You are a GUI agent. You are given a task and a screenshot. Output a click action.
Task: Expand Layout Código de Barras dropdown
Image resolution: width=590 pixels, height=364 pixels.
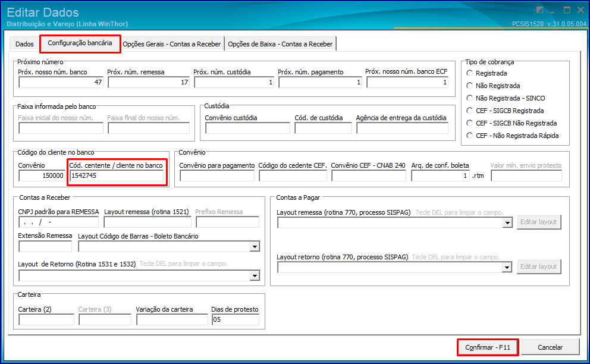tap(255, 247)
